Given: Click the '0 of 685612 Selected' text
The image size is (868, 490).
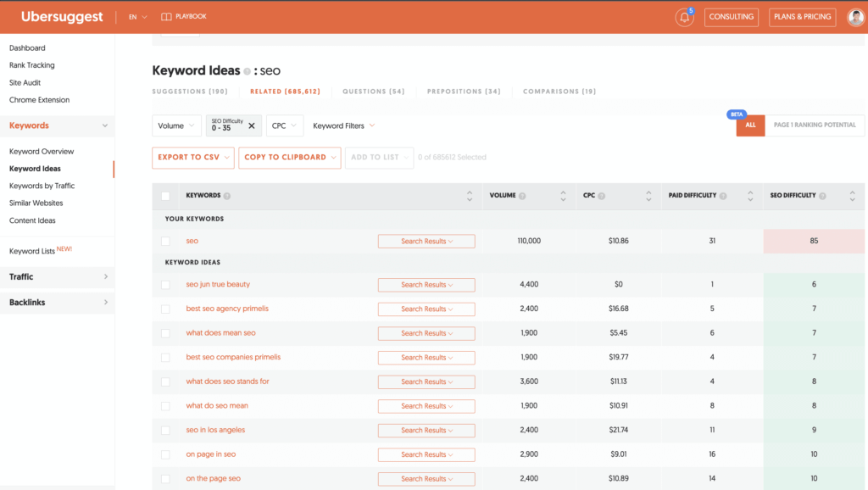Looking at the screenshot, I should (453, 158).
